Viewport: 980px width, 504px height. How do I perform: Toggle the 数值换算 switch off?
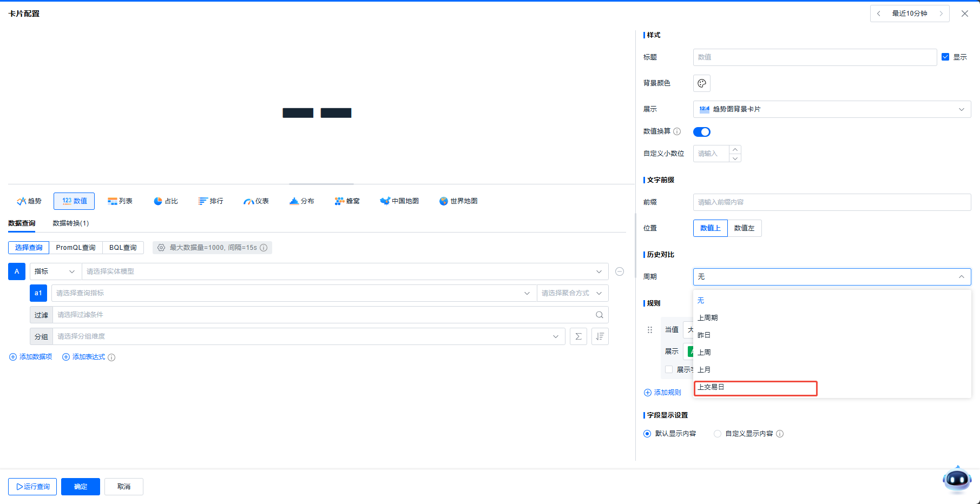701,132
